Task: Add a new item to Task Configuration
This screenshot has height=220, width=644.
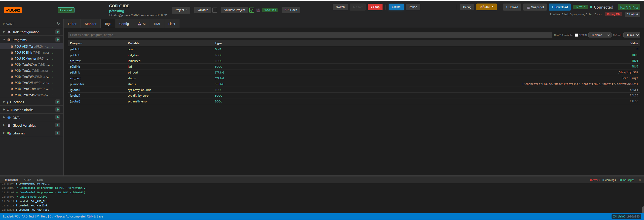Action: point(58,32)
